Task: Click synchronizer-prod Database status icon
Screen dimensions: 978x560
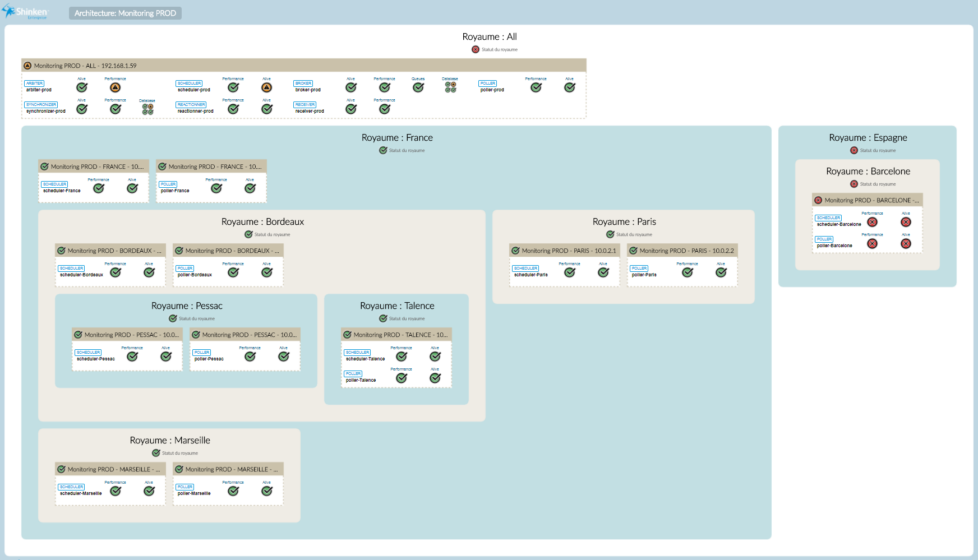Action: (x=147, y=109)
